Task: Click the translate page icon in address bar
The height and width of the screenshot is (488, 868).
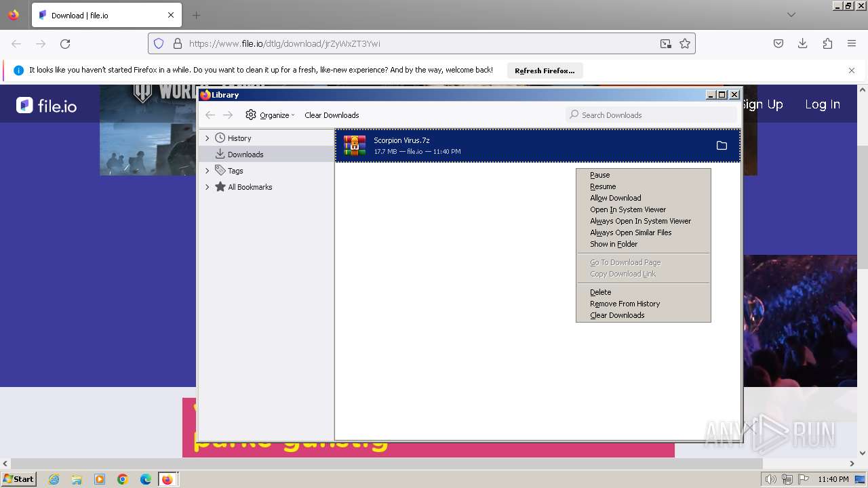Action: [666, 43]
